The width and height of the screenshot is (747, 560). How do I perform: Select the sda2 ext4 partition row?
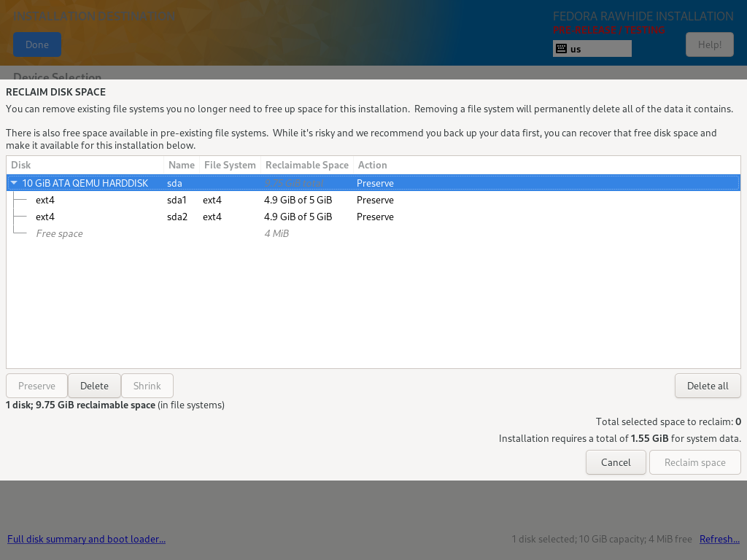pos(373,217)
